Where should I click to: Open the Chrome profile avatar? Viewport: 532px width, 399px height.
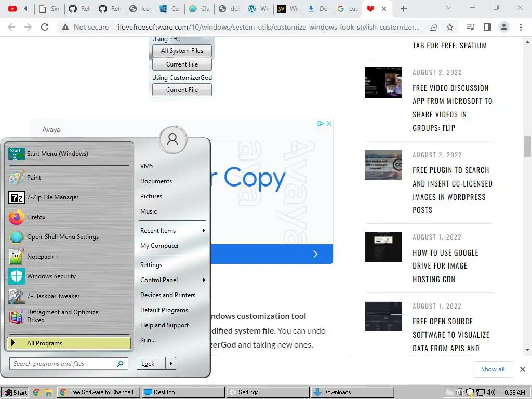click(504, 27)
